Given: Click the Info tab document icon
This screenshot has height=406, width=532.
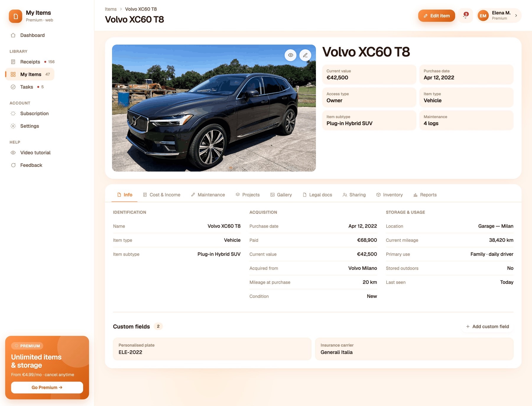Looking at the screenshot, I should (x=119, y=195).
